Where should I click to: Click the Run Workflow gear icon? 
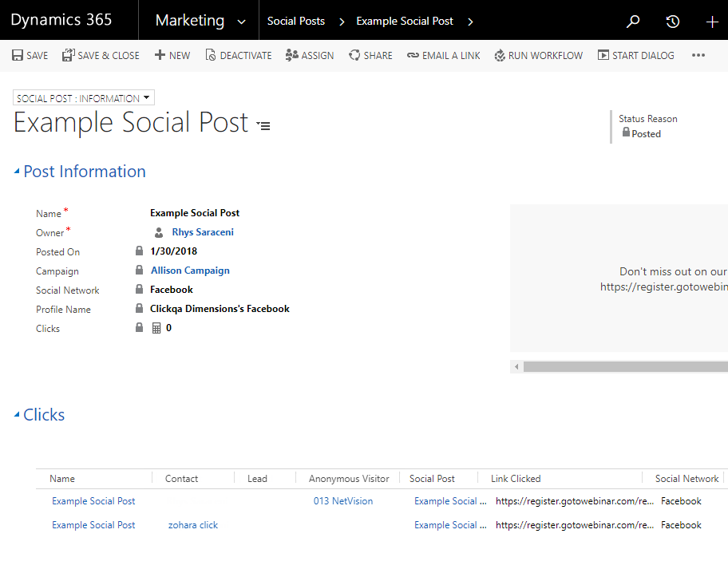pyautogui.click(x=500, y=56)
